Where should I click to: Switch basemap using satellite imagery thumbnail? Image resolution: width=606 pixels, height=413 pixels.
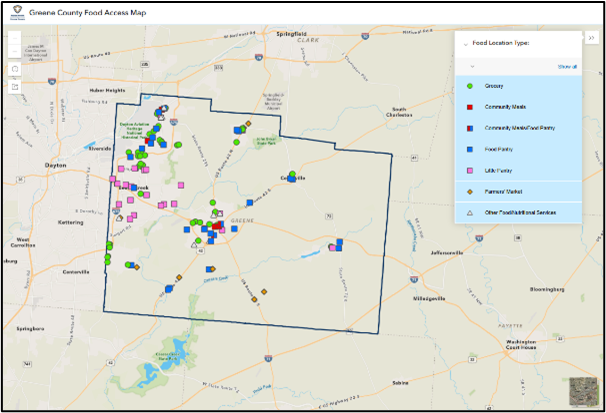(x=581, y=390)
